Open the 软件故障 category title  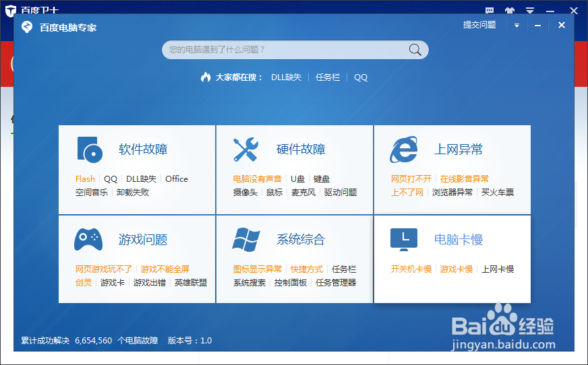pos(143,150)
